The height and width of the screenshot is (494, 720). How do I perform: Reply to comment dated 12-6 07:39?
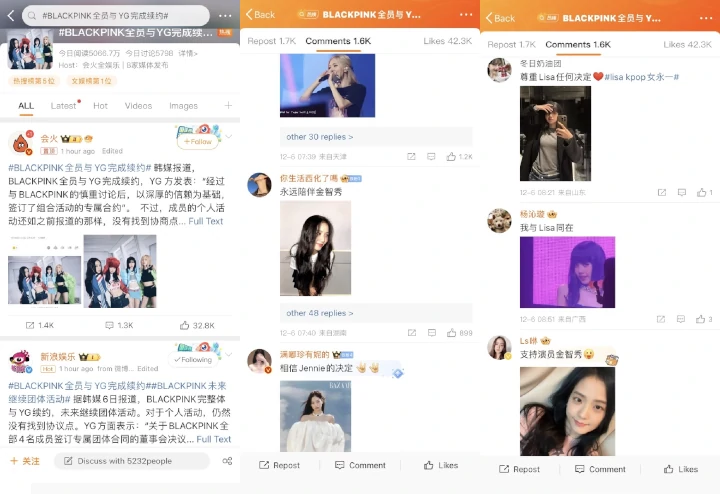coord(431,157)
